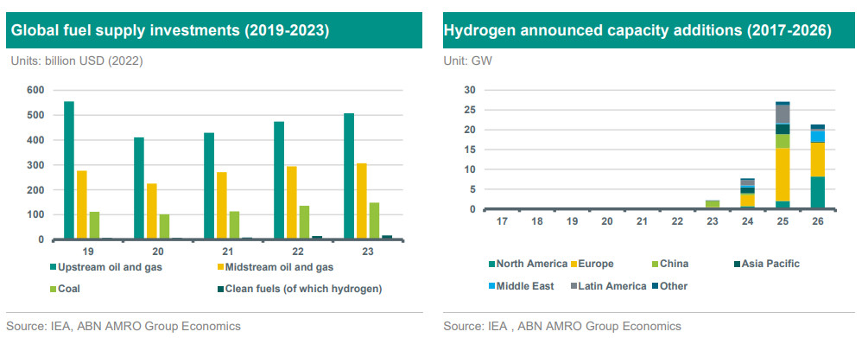Click the 300 y-axis label
Image resolution: width=868 pixels, height=338 pixels.
(36, 165)
